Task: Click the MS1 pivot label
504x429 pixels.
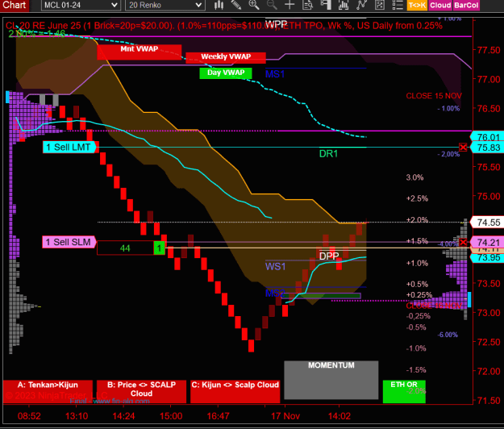Action: pos(275,74)
